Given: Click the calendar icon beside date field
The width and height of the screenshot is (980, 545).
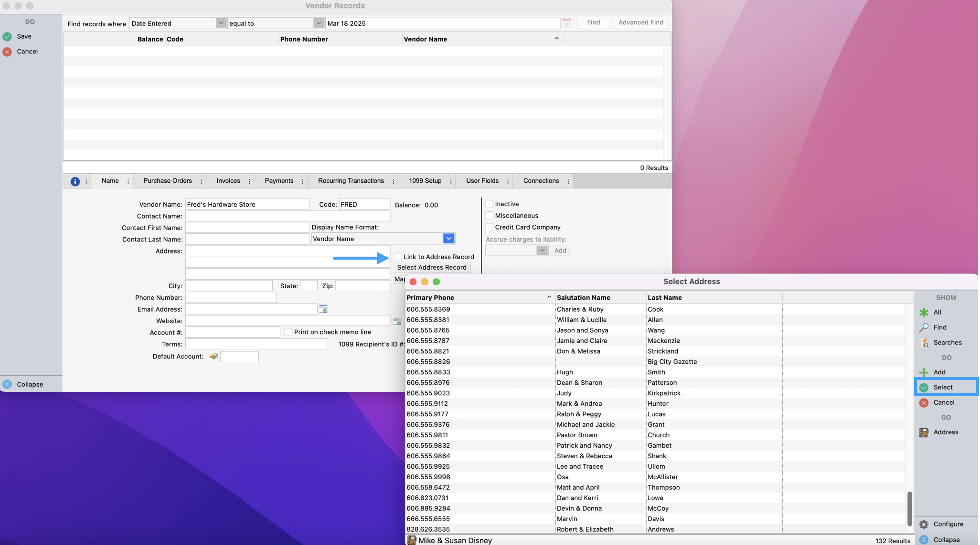Looking at the screenshot, I should pos(566,22).
